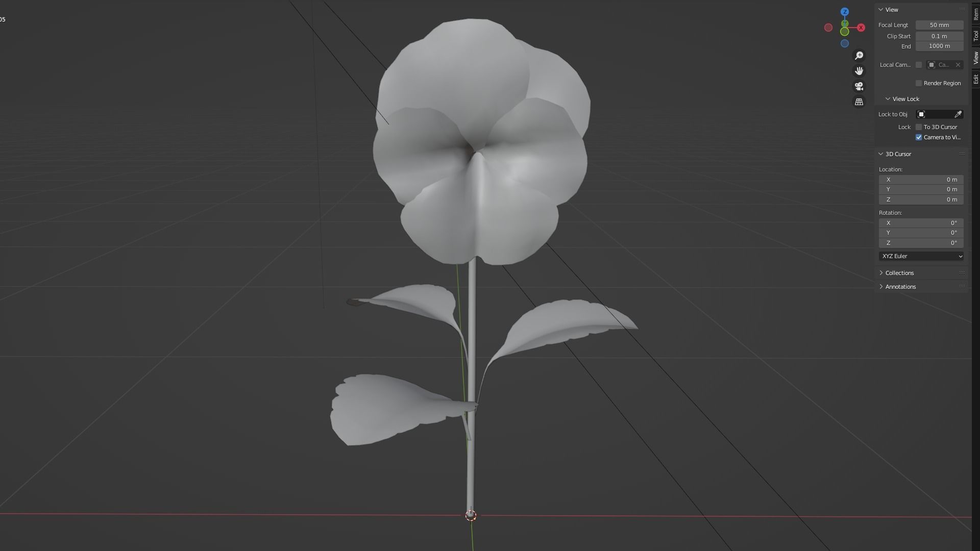Click the bright green Y axis gizmo ball
The width and height of the screenshot is (980, 551).
pyautogui.click(x=845, y=32)
